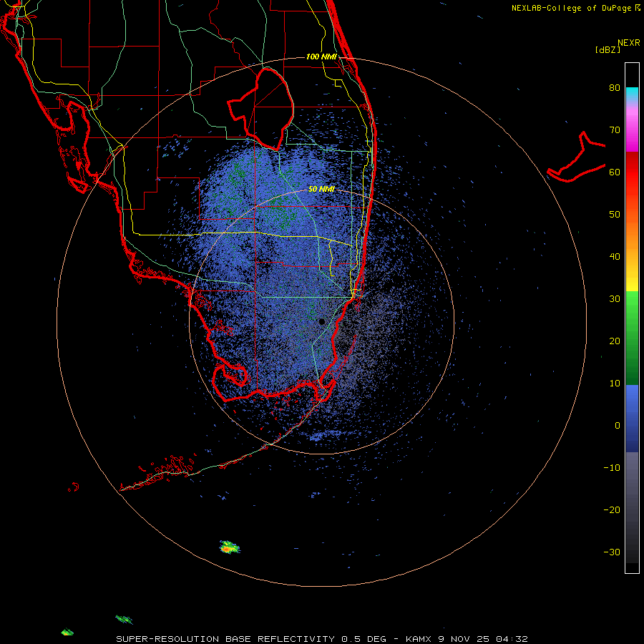Click the 04:32 timestamp in the caption

[512, 639]
